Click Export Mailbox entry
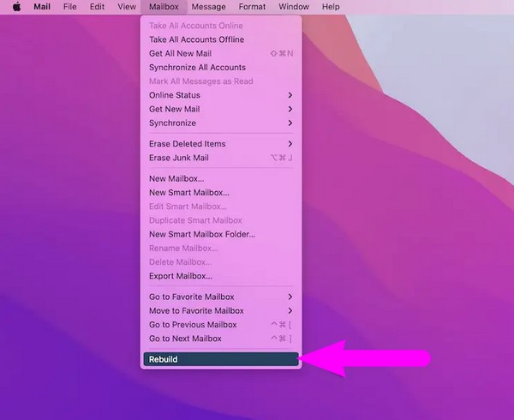This screenshot has height=420, width=514. coord(180,276)
